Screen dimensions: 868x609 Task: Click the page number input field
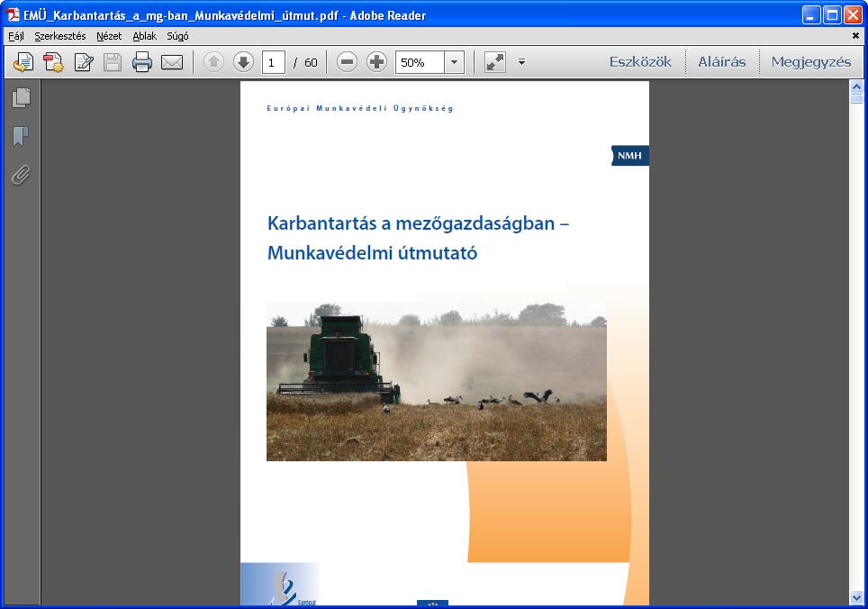pyautogui.click(x=274, y=62)
